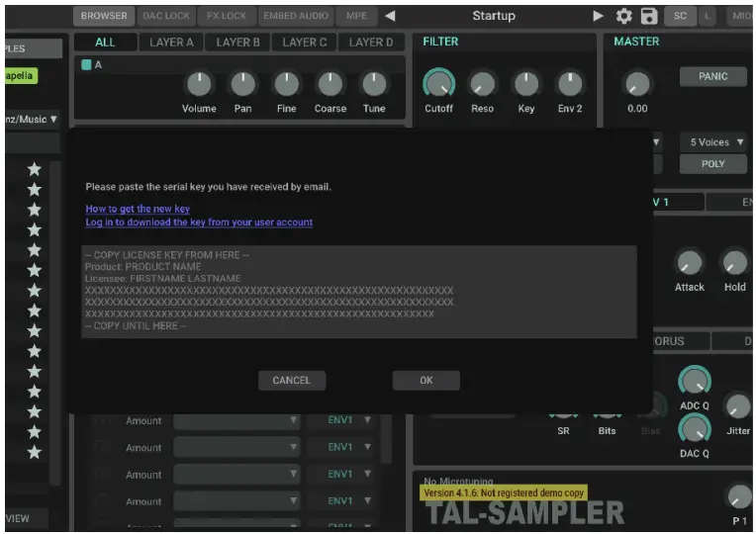Click the filter Reso knob
This screenshot has height=534, width=756.
point(482,84)
